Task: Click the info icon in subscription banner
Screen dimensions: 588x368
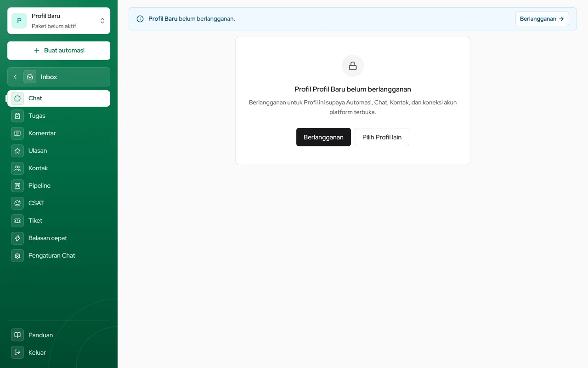Action: (x=140, y=19)
